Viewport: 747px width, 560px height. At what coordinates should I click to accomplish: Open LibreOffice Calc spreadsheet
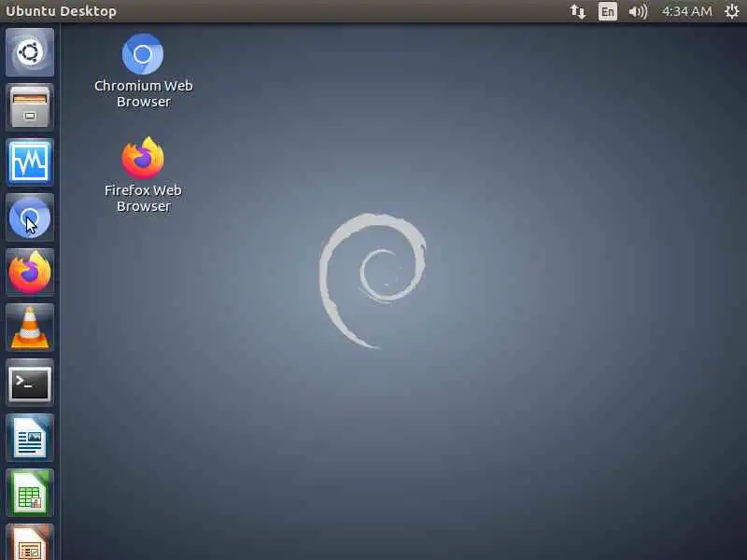(30, 493)
